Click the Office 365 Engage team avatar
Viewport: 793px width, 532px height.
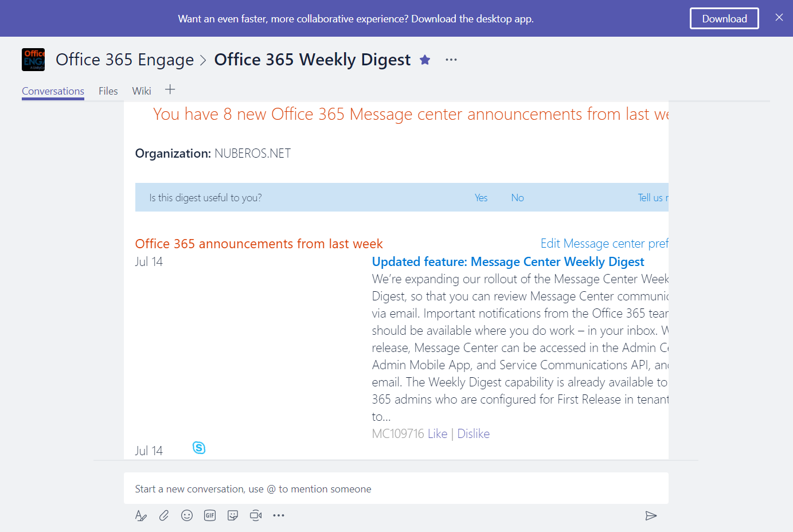[33, 60]
